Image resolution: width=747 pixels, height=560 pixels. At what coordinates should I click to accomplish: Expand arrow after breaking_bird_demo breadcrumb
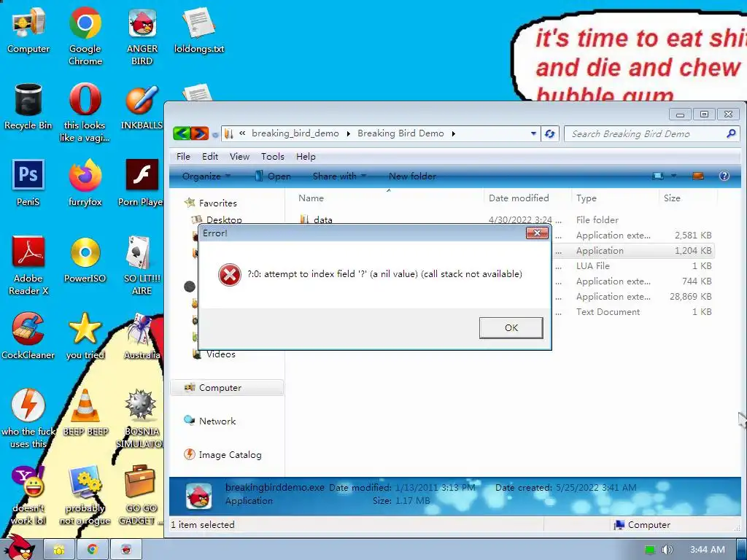point(348,134)
